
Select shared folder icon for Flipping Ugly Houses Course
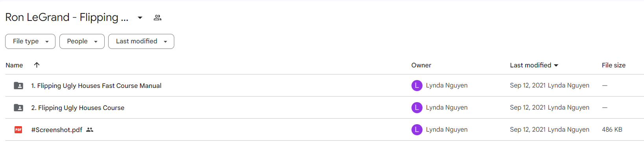coord(18,108)
